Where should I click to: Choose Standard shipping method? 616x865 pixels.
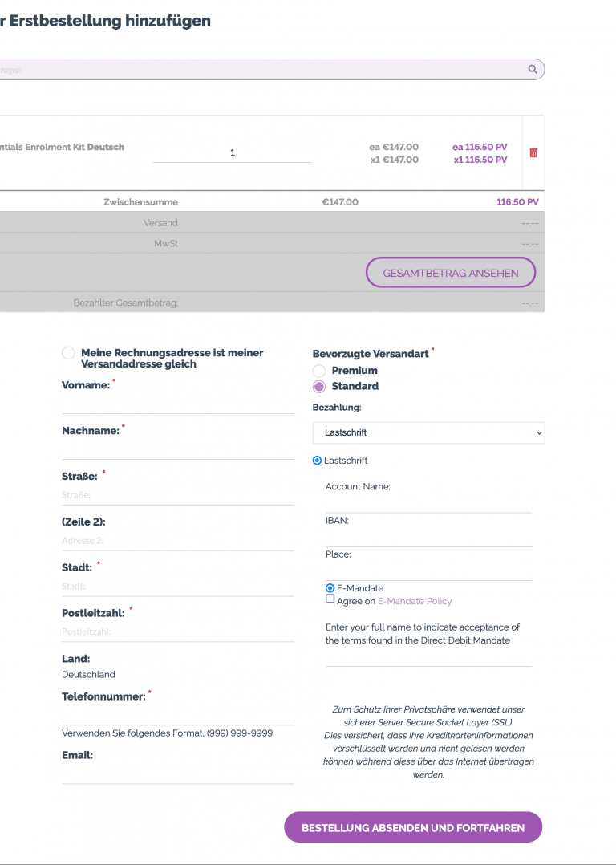(319, 387)
